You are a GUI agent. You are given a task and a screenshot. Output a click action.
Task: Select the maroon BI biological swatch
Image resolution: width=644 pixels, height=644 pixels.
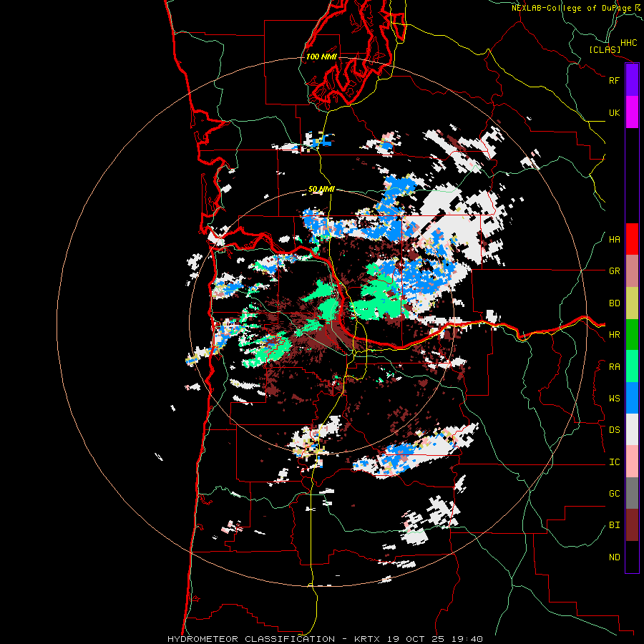tap(632, 525)
